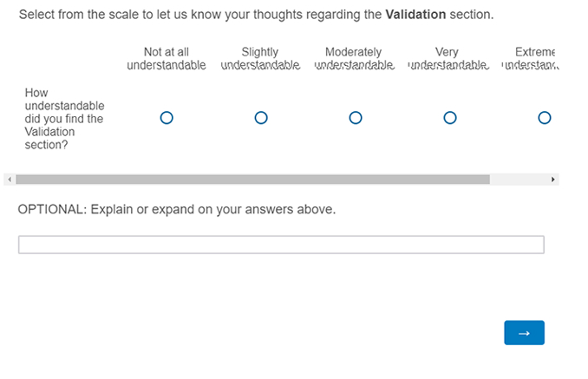Click the horizontal scrollbar thumb
Viewport: 588px width, 379px height.
point(252,180)
